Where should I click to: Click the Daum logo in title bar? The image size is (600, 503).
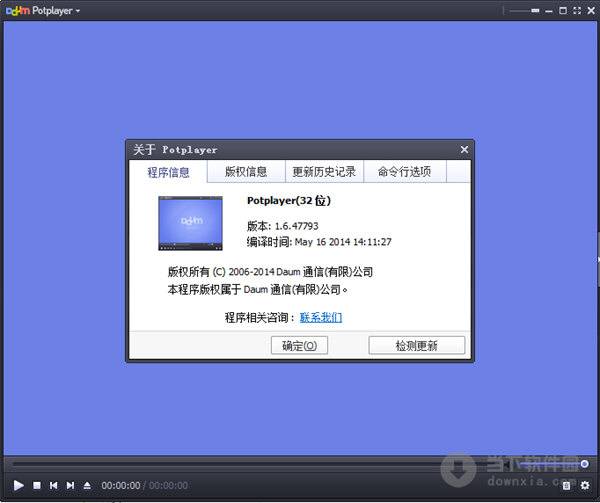click(18, 11)
